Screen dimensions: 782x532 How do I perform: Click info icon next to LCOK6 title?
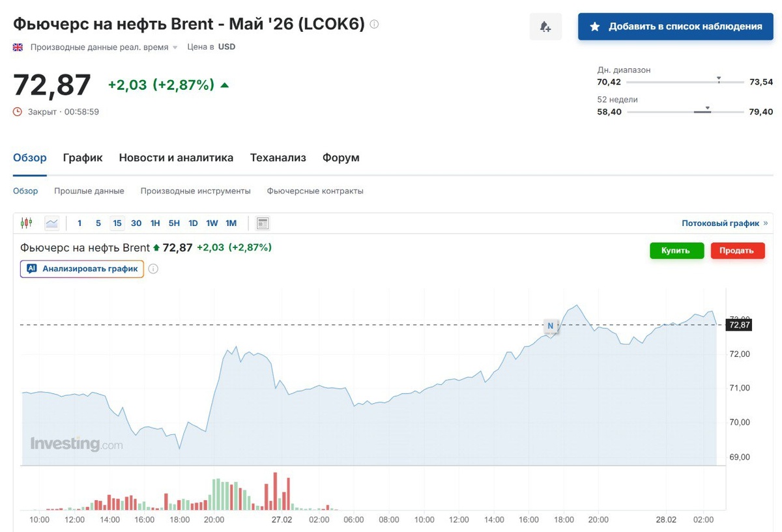tap(374, 24)
